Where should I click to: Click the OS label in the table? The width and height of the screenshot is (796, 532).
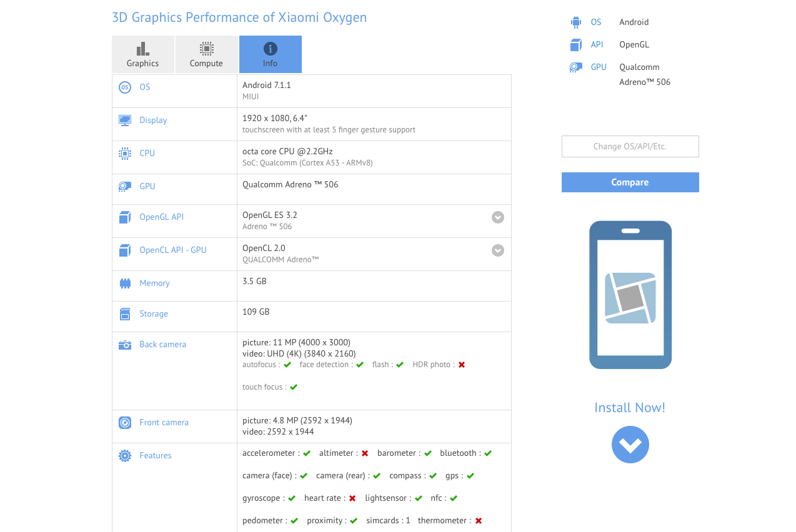(145, 87)
